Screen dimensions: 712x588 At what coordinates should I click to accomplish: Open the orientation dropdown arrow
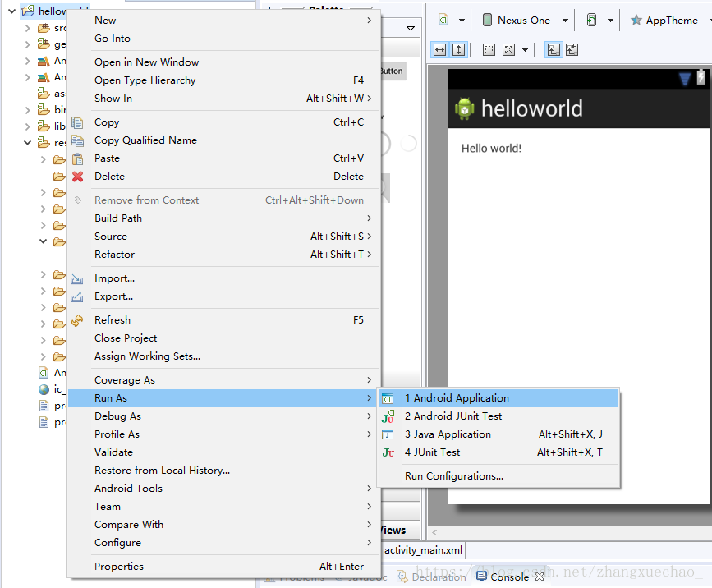coord(610,21)
